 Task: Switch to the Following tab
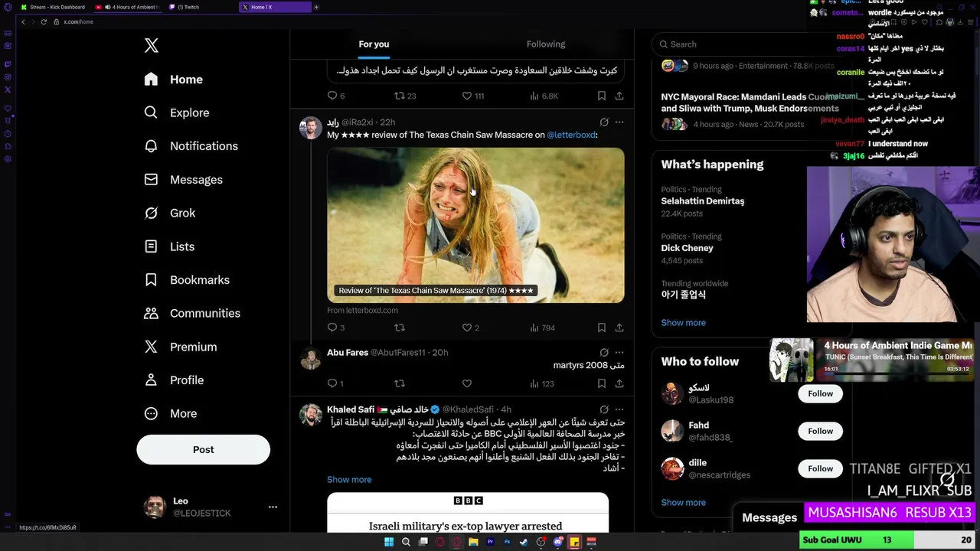coord(546,44)
